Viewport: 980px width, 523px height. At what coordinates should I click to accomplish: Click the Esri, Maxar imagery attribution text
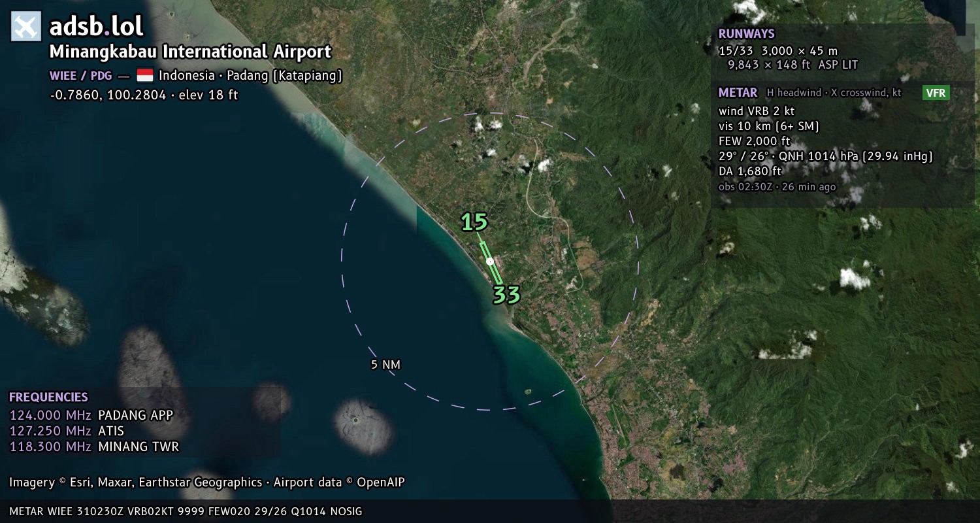[207, 482]
